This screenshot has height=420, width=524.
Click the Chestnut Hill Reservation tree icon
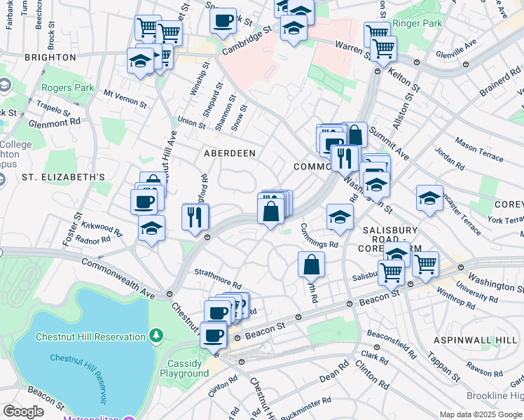point(155,337)
